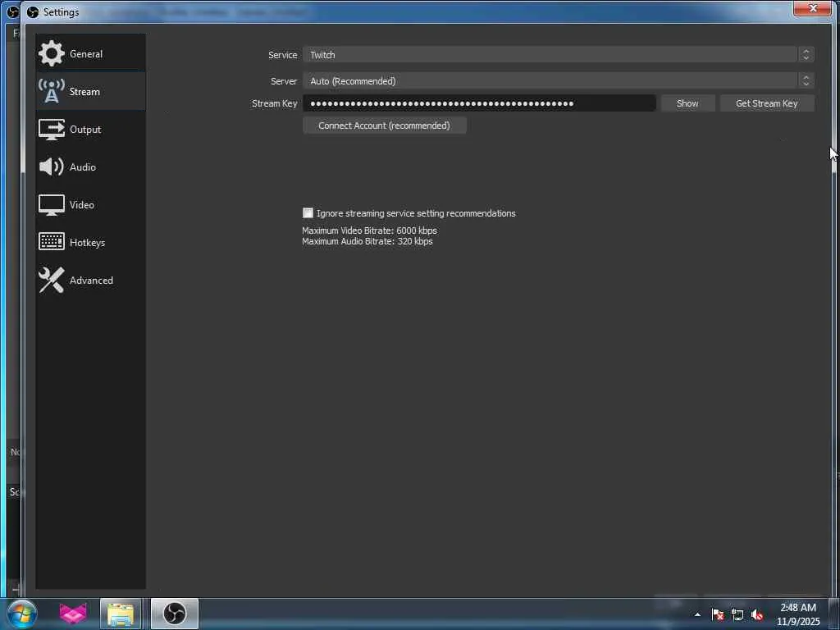
Task: Open Advanced settings wrench icon
Action: click(52, 281)
